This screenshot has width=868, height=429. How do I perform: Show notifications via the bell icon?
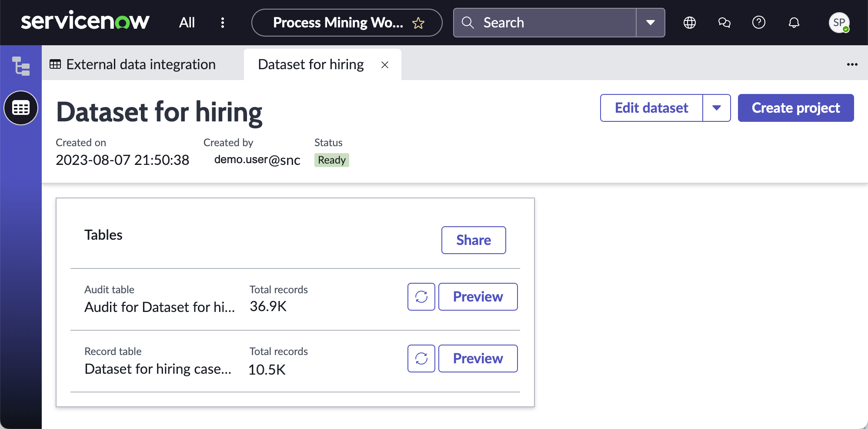pyautogui.click(x=794, y=23)
